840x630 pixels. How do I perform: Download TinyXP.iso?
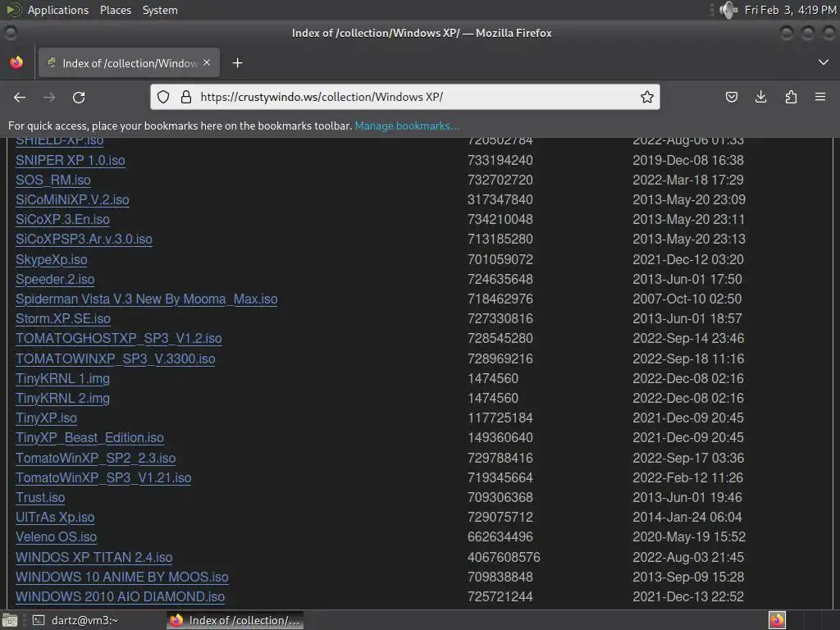coord(47,418)
